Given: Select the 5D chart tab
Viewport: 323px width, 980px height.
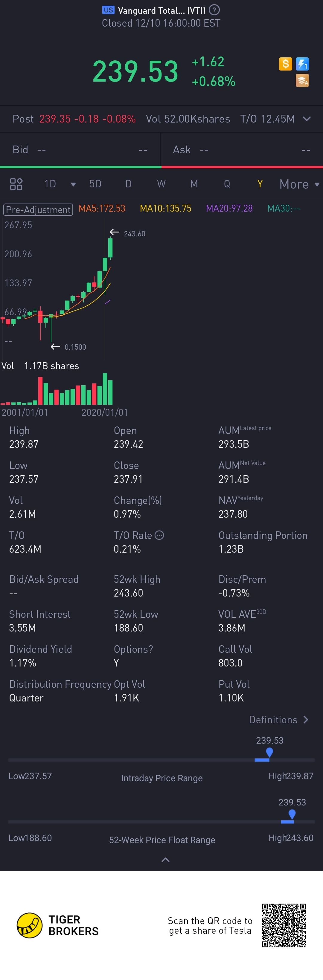Looking at the screenshot, I should (95, 184).
